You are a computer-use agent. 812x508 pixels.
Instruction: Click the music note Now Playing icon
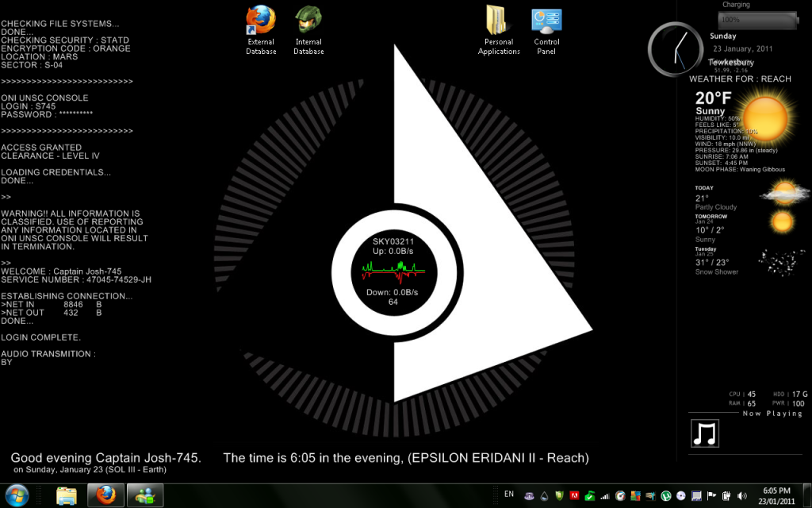coord(705,433)
